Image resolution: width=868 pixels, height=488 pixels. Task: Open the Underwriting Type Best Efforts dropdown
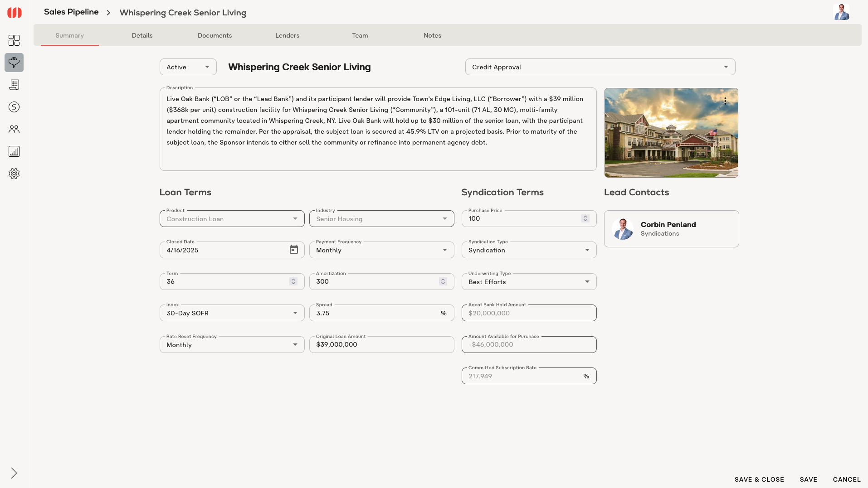[529, 282]
